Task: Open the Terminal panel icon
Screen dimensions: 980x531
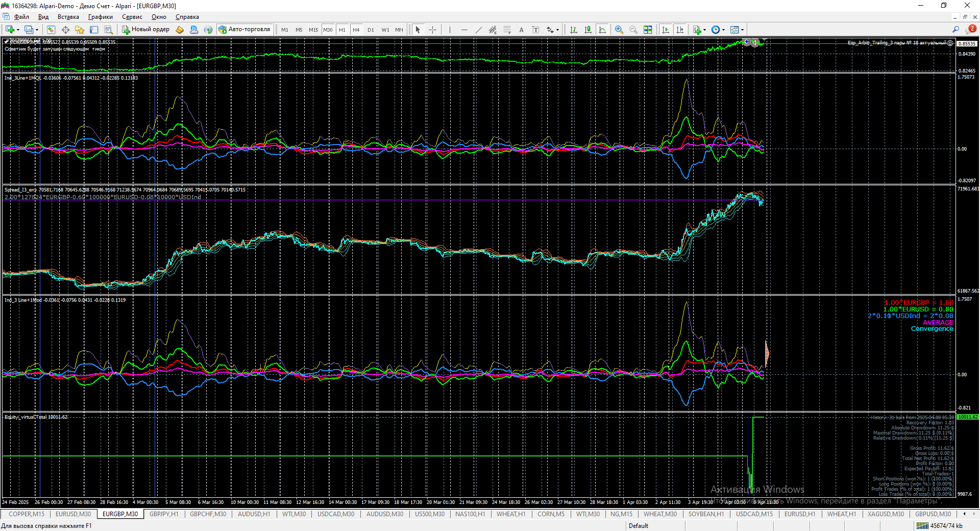Action: tap(94, 30)
